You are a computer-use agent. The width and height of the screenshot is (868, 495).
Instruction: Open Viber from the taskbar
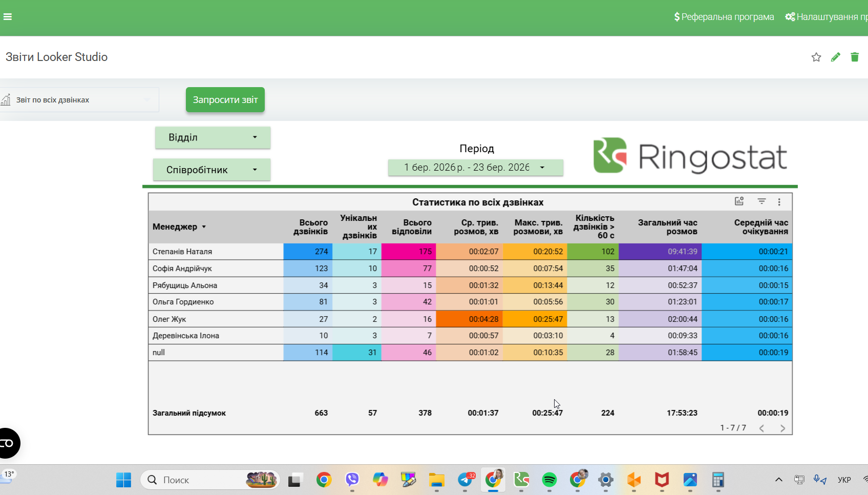pos(352,480)
